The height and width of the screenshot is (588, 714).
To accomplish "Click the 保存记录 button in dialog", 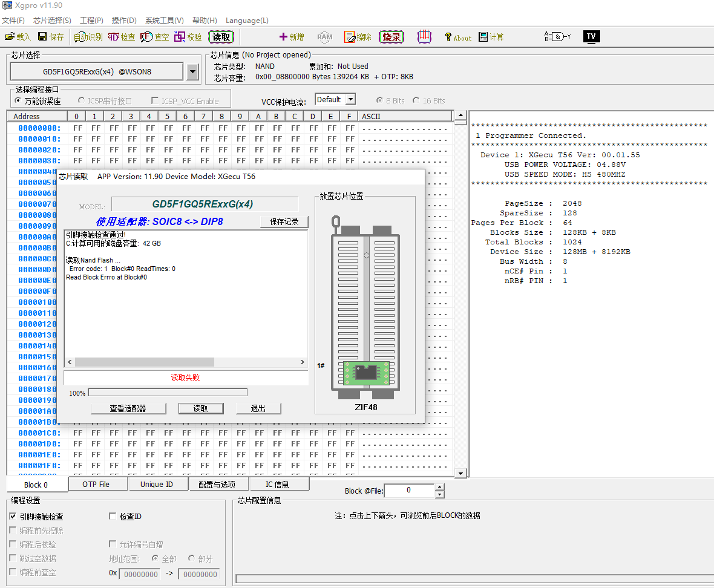I will pyautogui.click(x=284, y=221).
